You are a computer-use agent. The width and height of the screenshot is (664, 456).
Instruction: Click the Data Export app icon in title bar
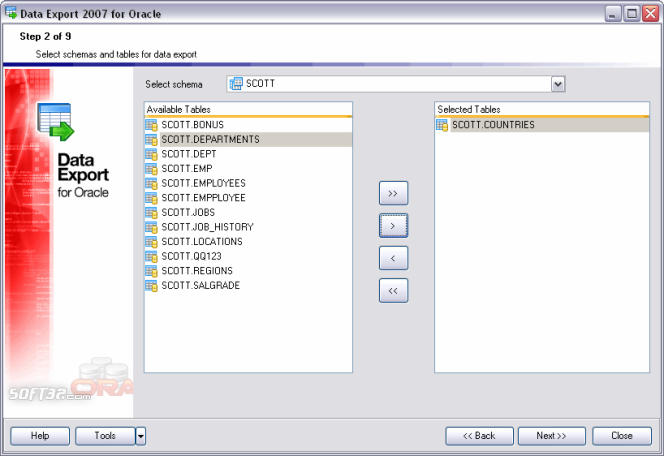click(x=11, y=13)
